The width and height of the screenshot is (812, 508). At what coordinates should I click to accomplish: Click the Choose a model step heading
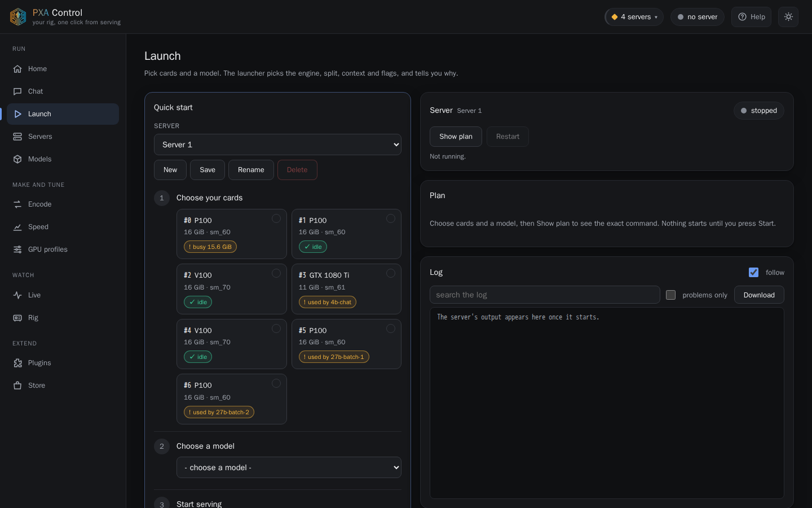click(x=205, y=446)
